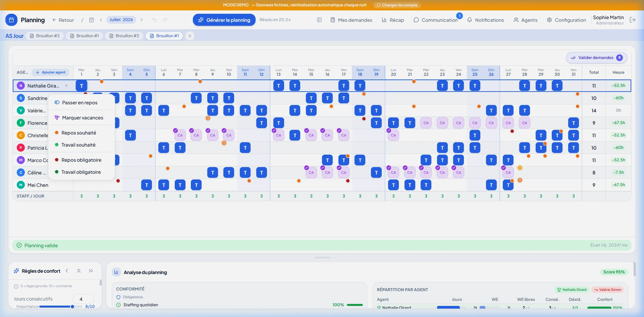Click the Planning calendar logo icon
644x317 pixels.
pyautogui.click(x=11, y=20)
